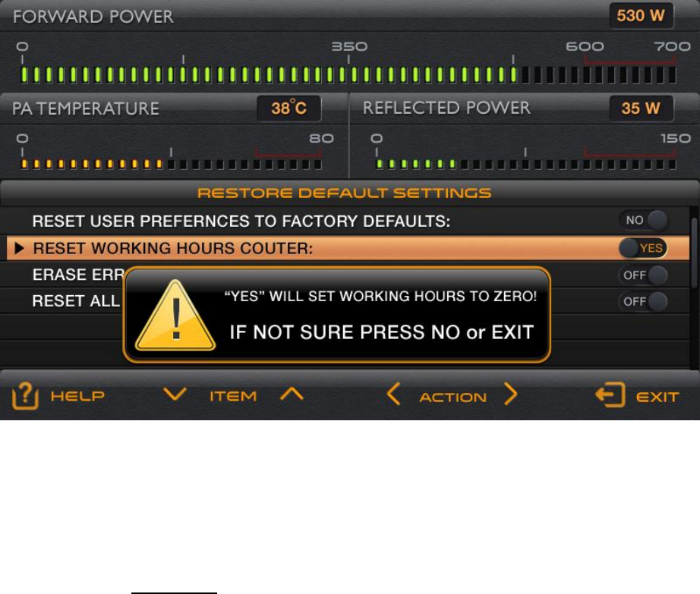Click the settings list vertical scrollbar
The image size is (700, 594).
695,252
